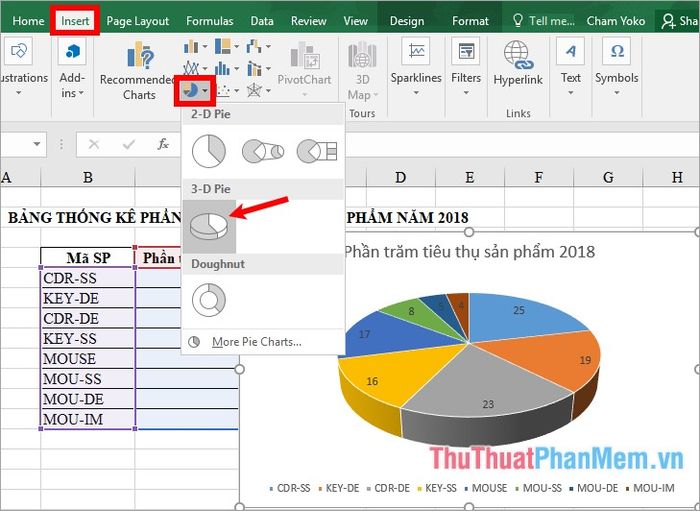Screen dimensions: 700x511
Task: Click the Text group icon
Action: click(571, 52)
